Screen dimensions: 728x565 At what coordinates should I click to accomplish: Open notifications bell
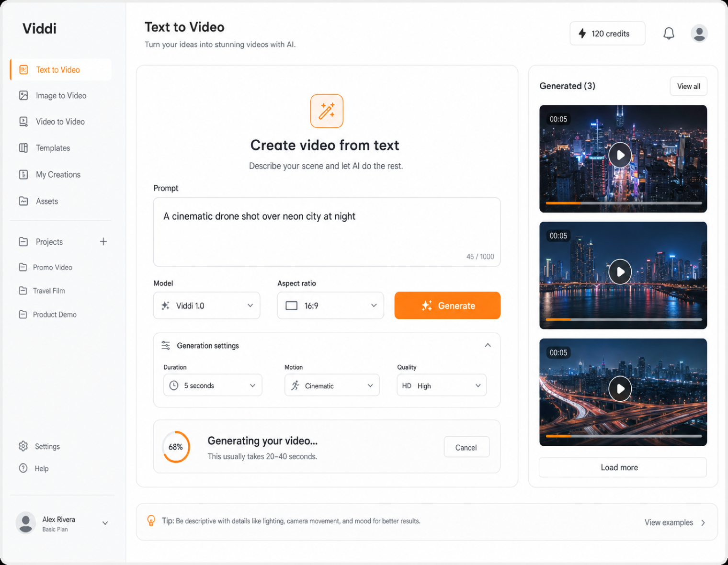(669, 34)
